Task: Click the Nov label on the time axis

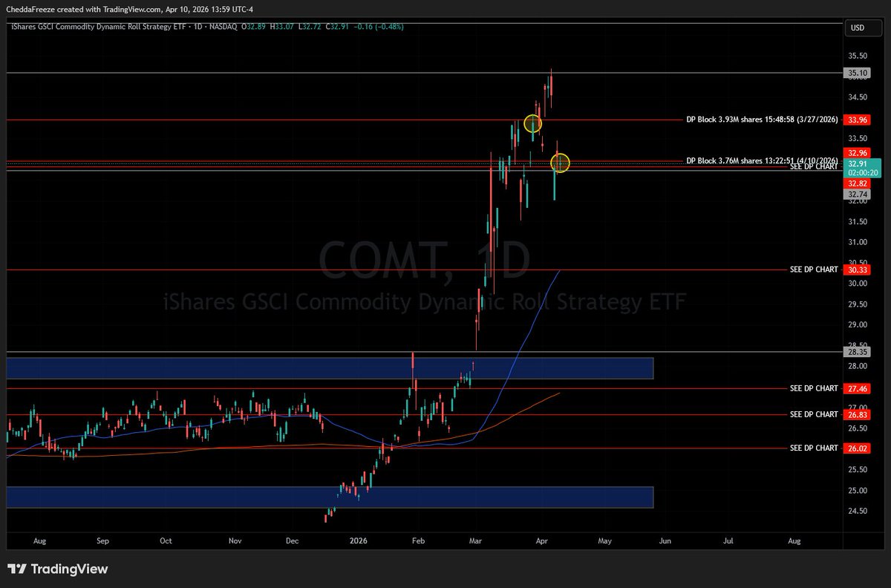Action: coord(235,541)
